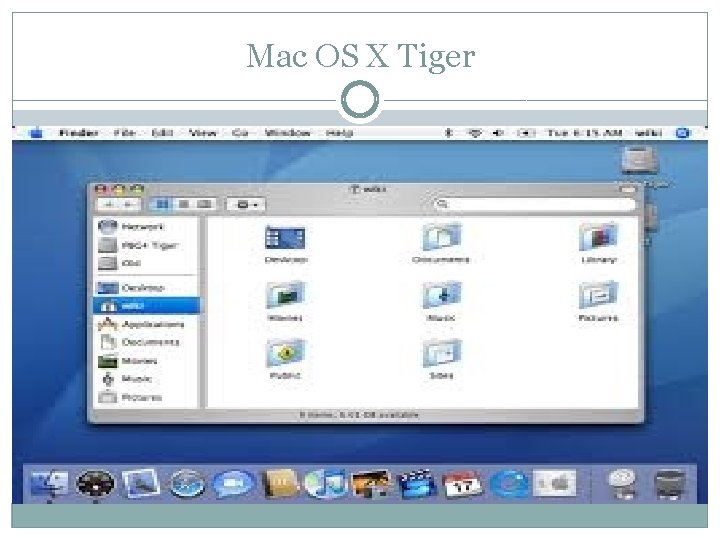Viewport: 720px width, 540px height.
Task: Open Address Book in the Dock
Action: click(281, 483)
